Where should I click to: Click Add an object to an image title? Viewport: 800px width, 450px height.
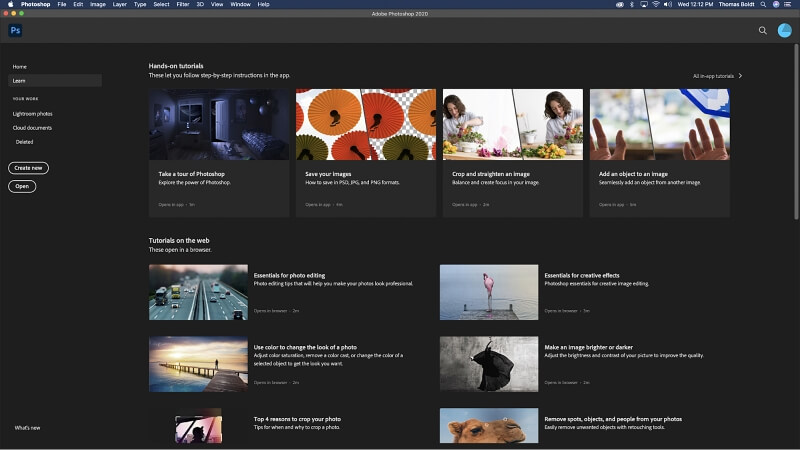[633, 174]
